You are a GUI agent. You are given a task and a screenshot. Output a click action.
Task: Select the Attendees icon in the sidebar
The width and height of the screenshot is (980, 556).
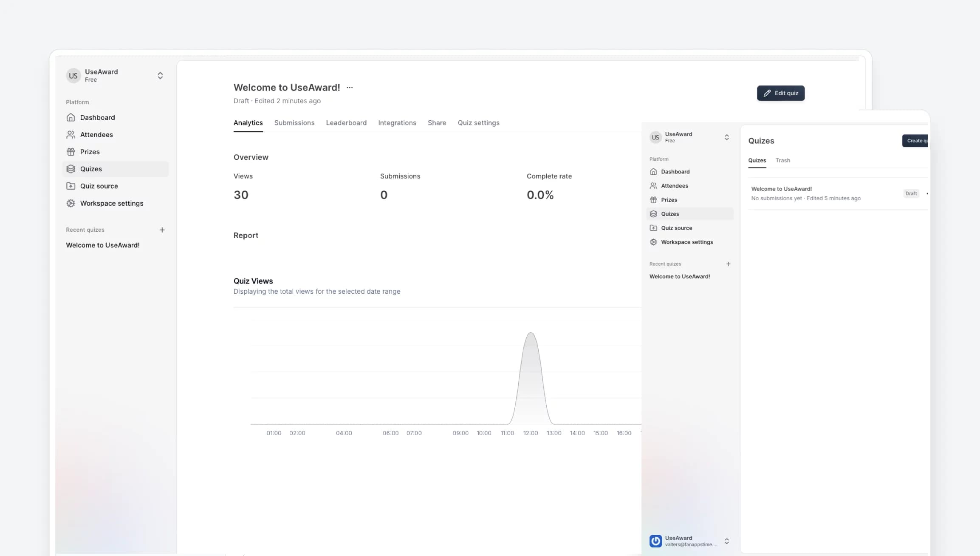tap(71, 134)
